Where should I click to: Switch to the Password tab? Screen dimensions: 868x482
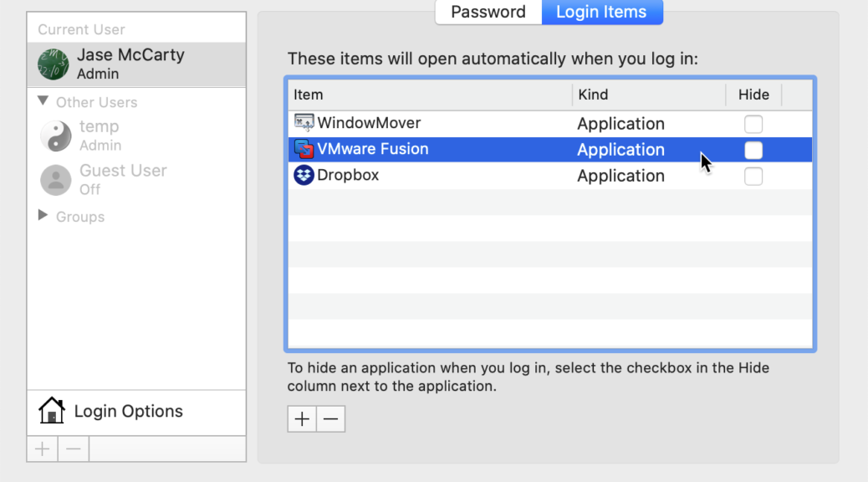(x=488, y=12)
